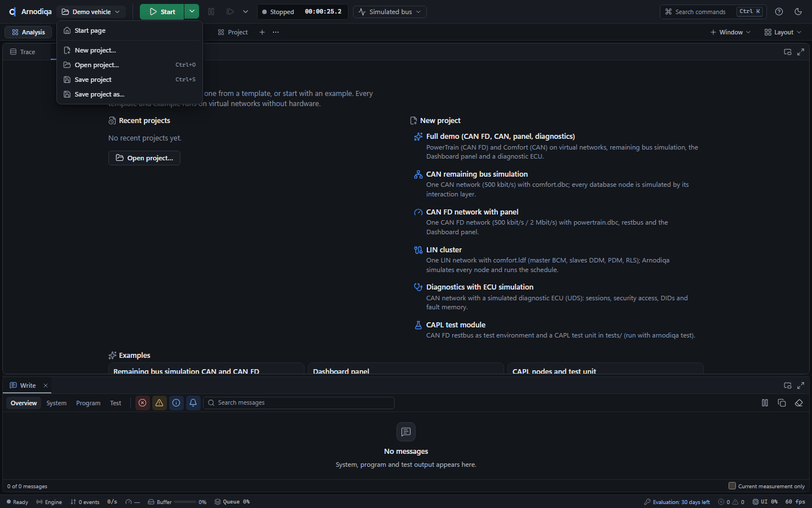
Task: Click the Buffer progress bar in status bar
Action: [x=185, y=502]
